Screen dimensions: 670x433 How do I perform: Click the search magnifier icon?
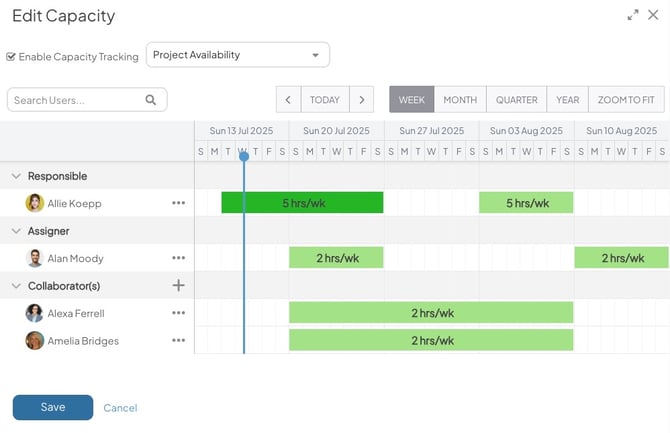pos(151,100)
